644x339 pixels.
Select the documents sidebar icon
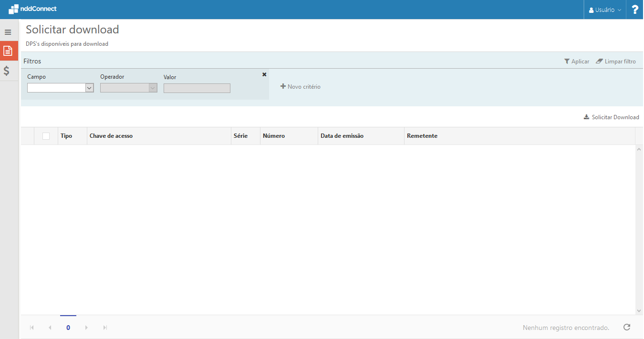(8, 51)
